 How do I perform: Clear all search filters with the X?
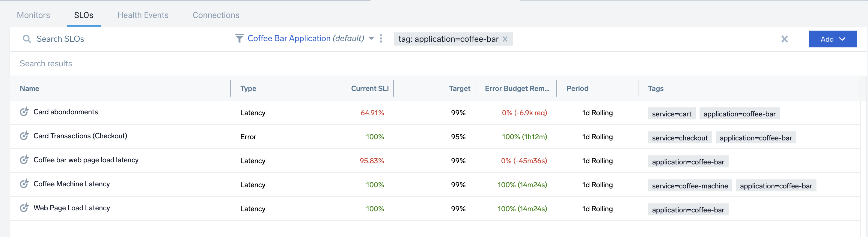click(784, 39)
